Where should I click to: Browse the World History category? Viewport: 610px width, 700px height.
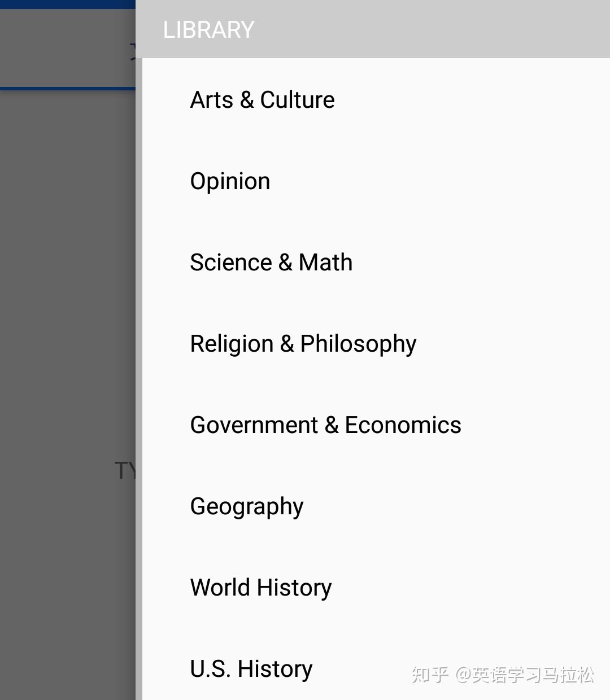click(261, 588)
